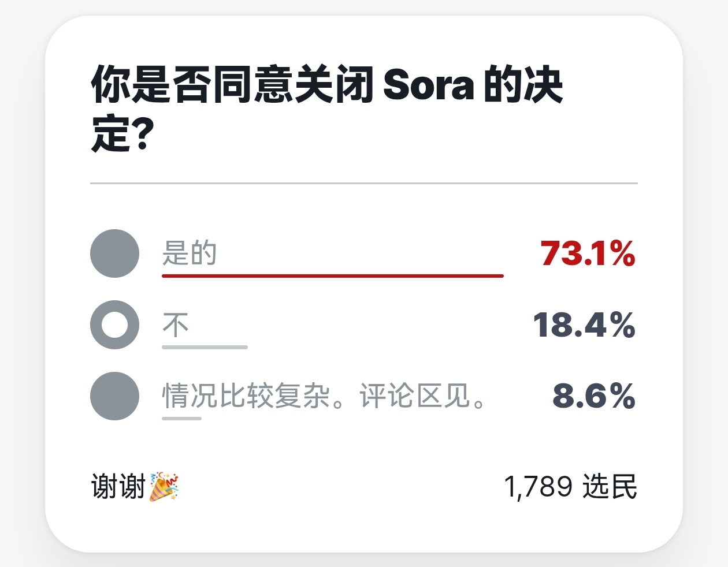
Task: Click the 18.4% result figure
Action: pyautogui.click(x=584, y=324)
